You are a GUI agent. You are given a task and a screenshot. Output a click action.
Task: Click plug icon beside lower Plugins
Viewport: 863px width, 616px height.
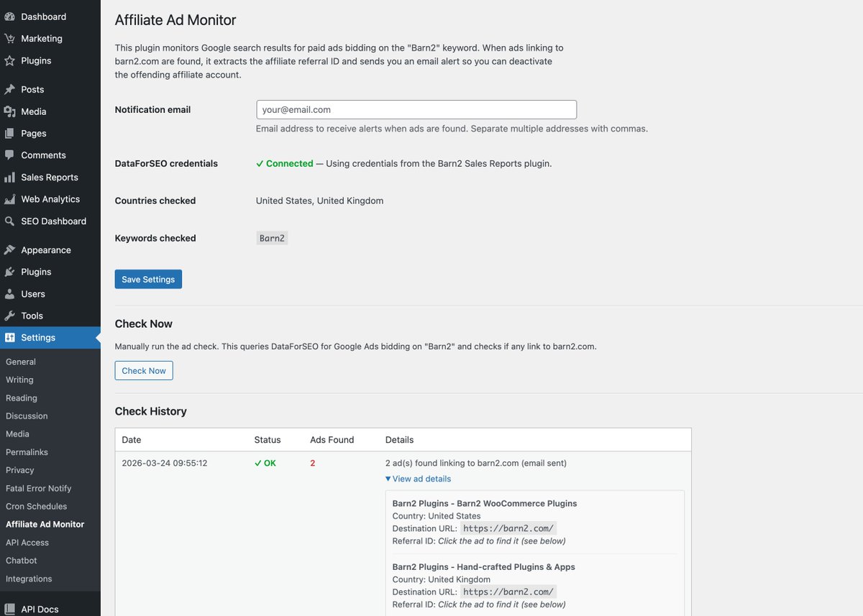click(x=9, y=272)
